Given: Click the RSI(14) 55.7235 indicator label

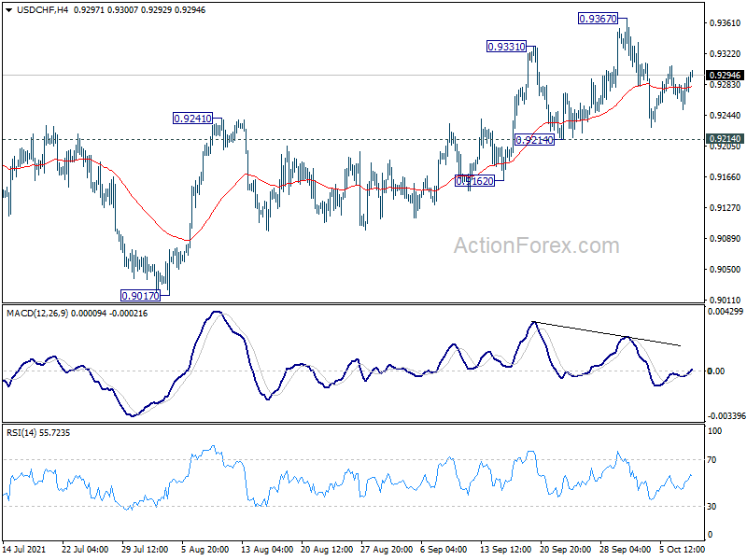Looking at the screenshot, I should pos(38,433).
